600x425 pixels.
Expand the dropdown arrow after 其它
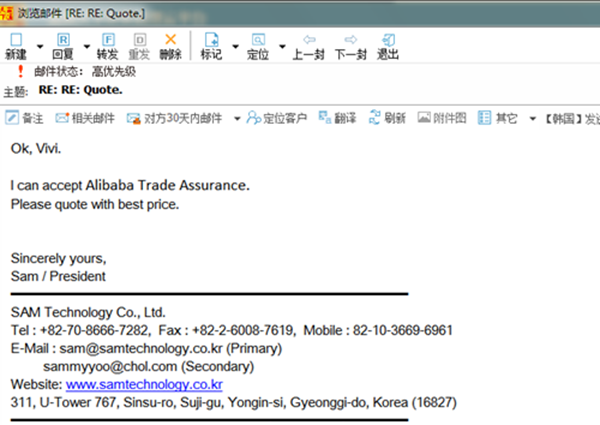pos(532,119)
